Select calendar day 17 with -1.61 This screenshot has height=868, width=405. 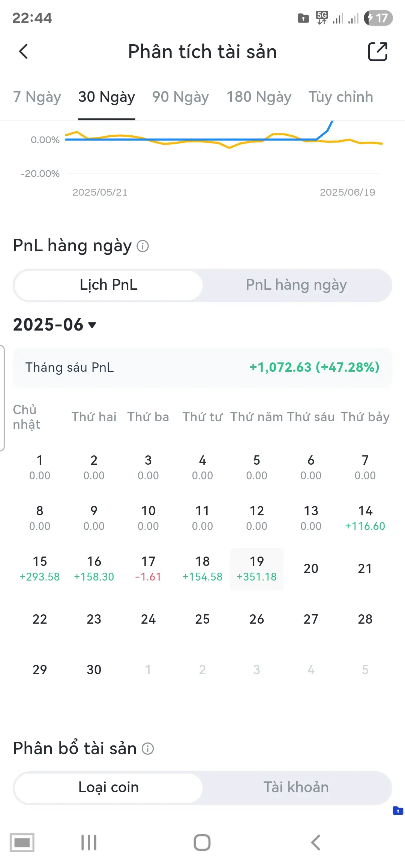[x=148, y=569]
